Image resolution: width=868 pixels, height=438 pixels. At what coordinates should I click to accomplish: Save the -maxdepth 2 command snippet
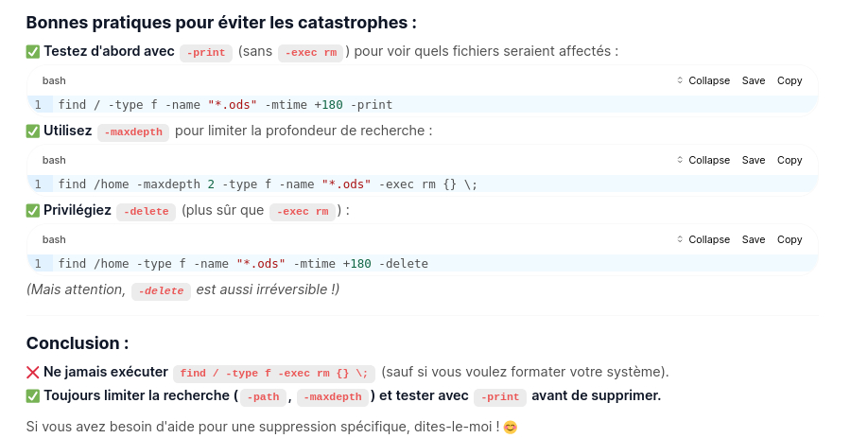754,160
